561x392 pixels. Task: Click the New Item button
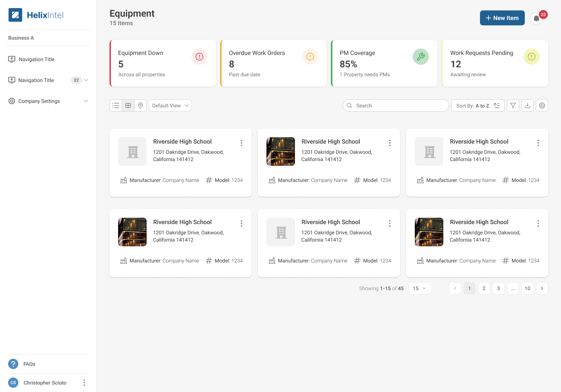coord(502,18)
